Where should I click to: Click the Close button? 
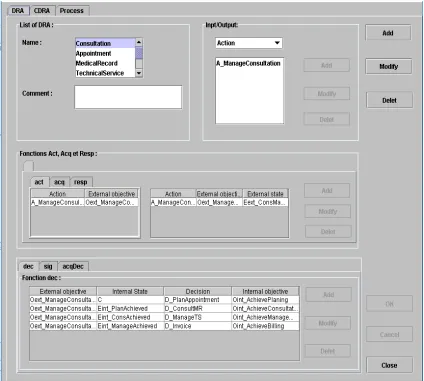tap(389, 365)
